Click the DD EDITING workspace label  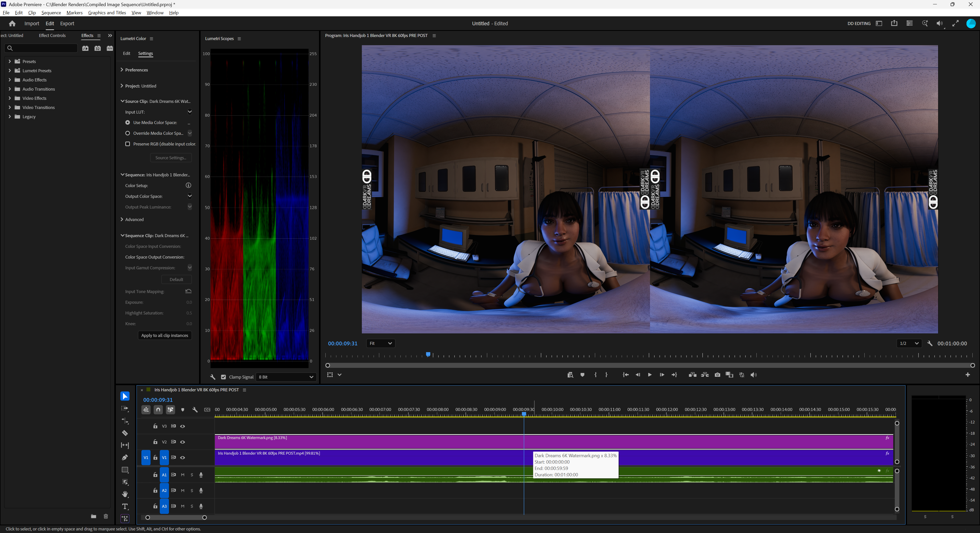click(x=859, y=23)
